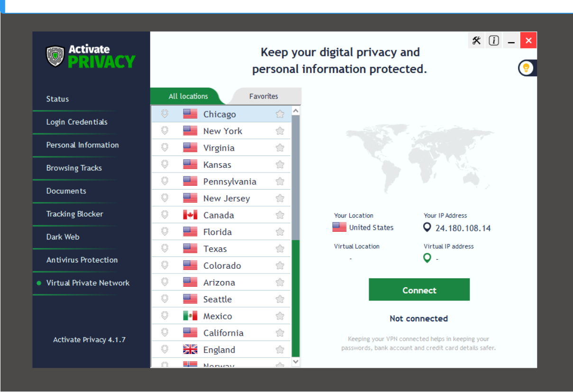The image size is (573, 392).
Task: Add Pennsylvania to favorites via star
Action: coord(280,182)
